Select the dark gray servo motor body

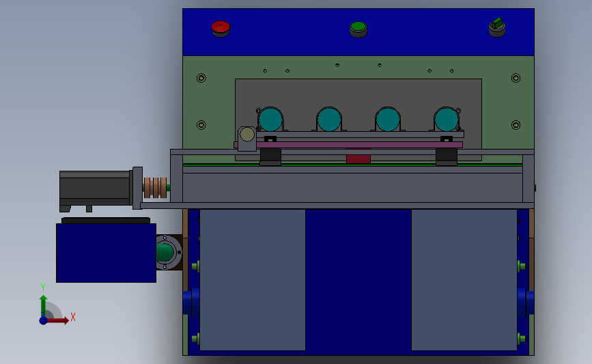[96, 188]
